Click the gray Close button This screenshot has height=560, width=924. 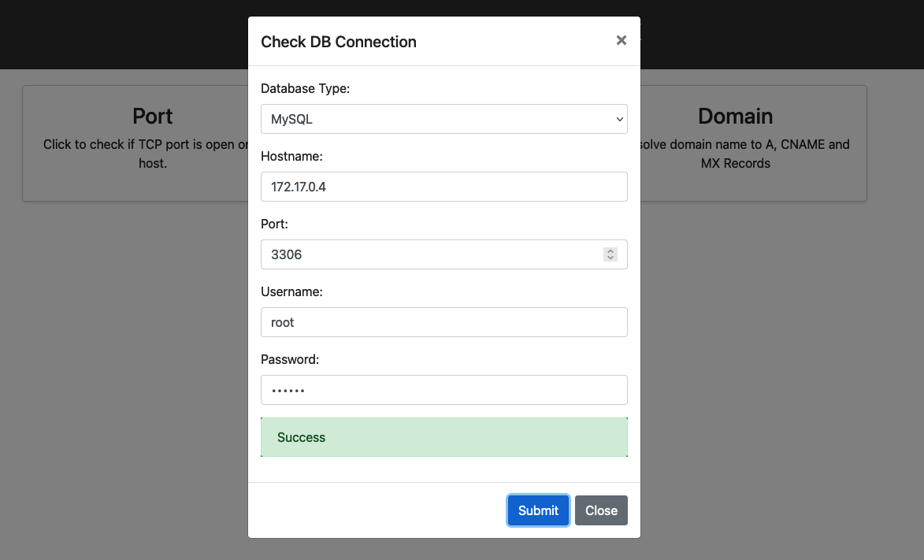601,510
